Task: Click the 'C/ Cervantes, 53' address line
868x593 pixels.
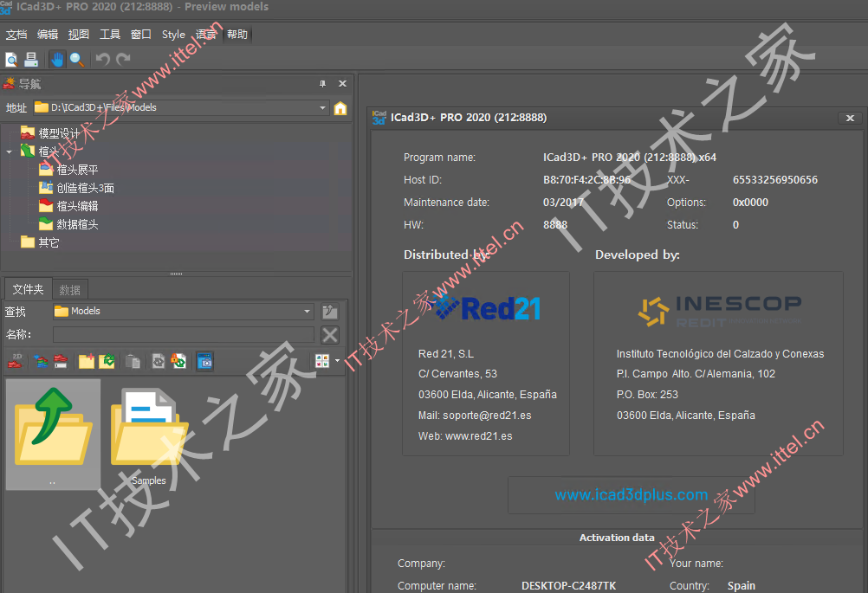Action: tap(457, 374)
